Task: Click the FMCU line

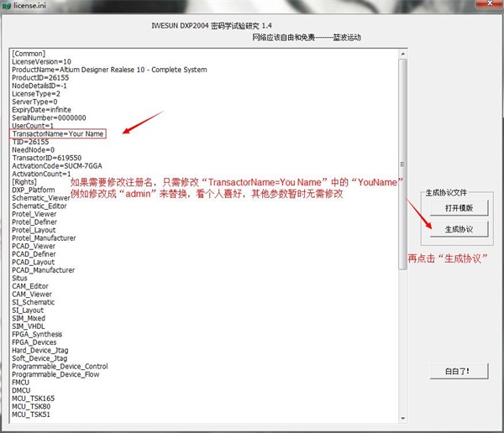Action: click(x=20, y=383)
